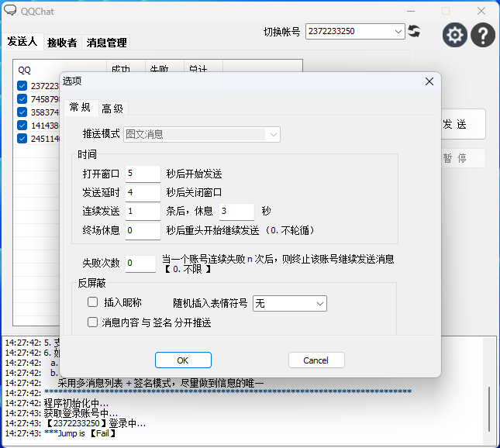
Task: Click the 休息 seconds input field
Action: pos(236,212)
